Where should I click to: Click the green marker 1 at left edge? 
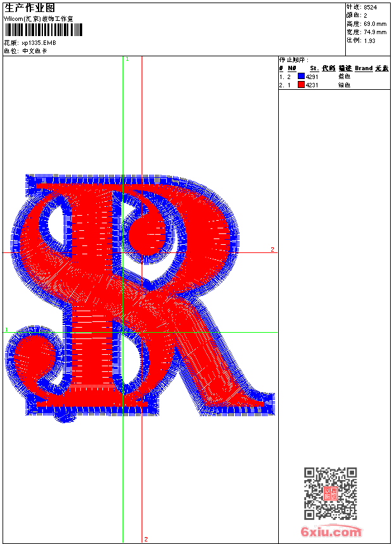click(6, 330)
